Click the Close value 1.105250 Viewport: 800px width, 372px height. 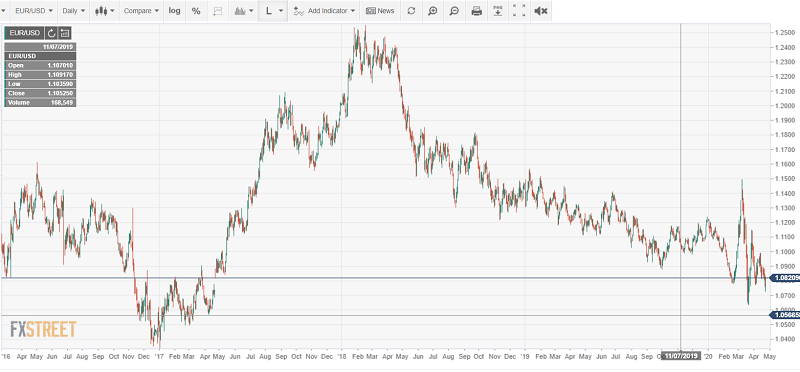click(x=60, y=93)
